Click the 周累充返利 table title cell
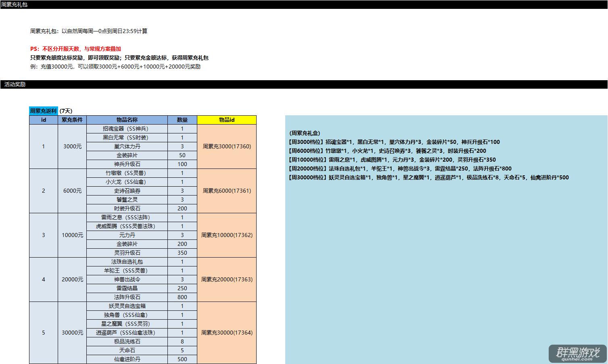Image resolution: width=608 pixels, height=364 pixels. 44,111
